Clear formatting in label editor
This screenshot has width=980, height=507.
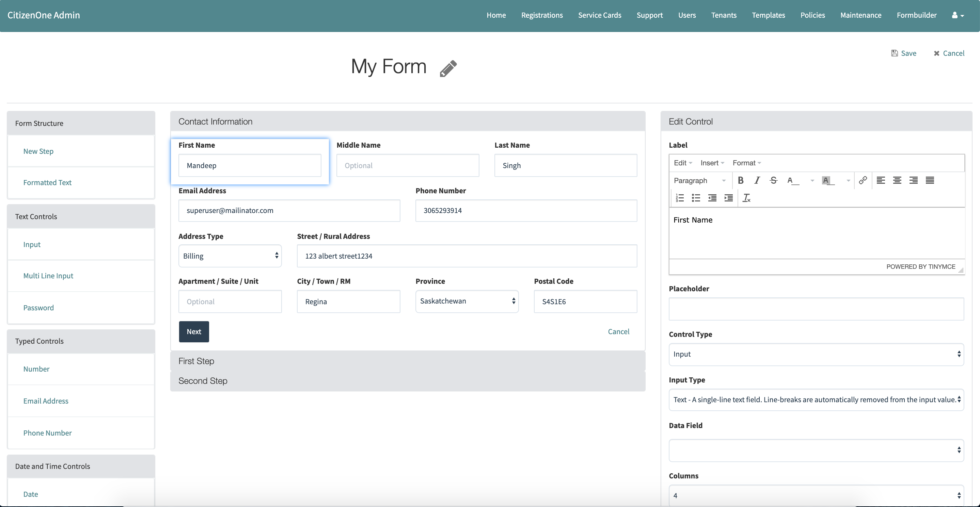click(x=746, y=198)
